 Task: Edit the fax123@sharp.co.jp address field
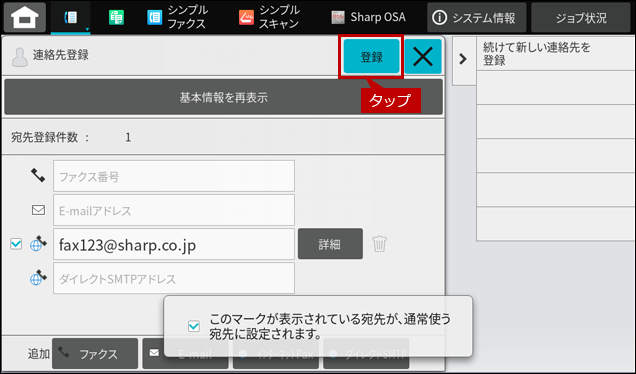coord(174,244)
